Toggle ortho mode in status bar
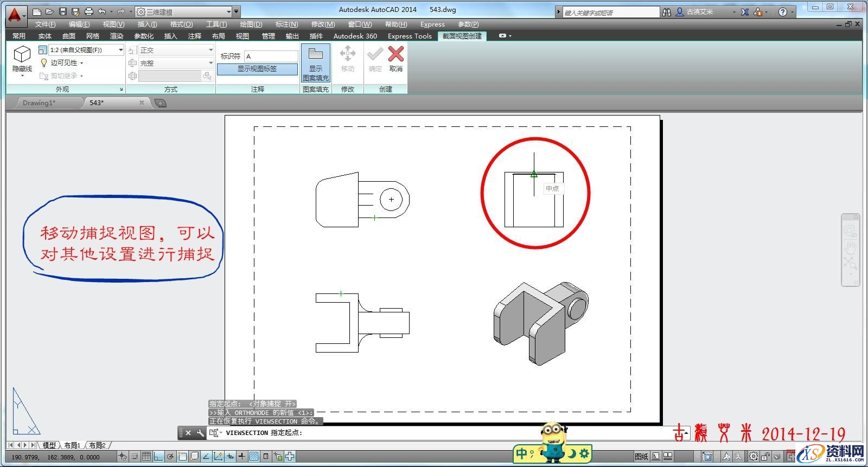Image resolution: width=868 pixels, height=467 pixels. [158, 457]
